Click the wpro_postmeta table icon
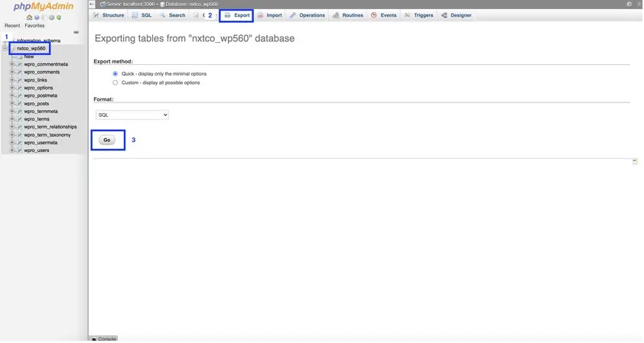This screenshot has width=644, height=343. click(19, 95)
